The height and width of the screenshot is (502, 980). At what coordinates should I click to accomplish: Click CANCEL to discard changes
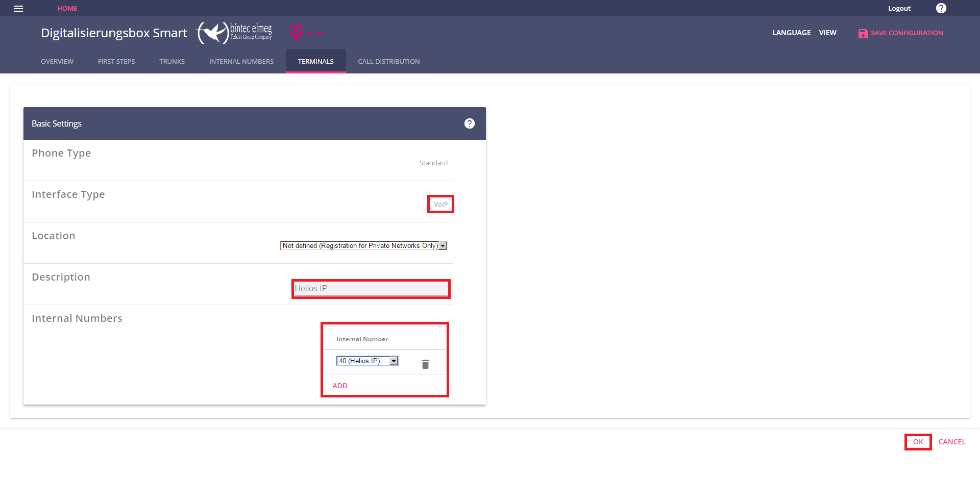click(x=951, y=442)
